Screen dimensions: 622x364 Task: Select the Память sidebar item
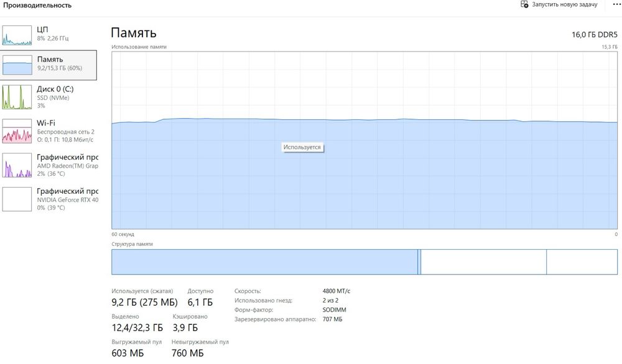[49, 65]
